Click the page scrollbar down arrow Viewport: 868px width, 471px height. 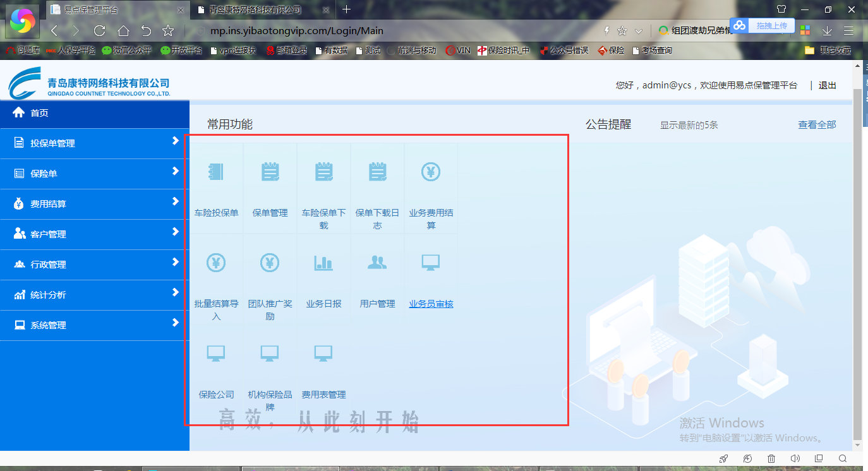(x=857, y=446)
